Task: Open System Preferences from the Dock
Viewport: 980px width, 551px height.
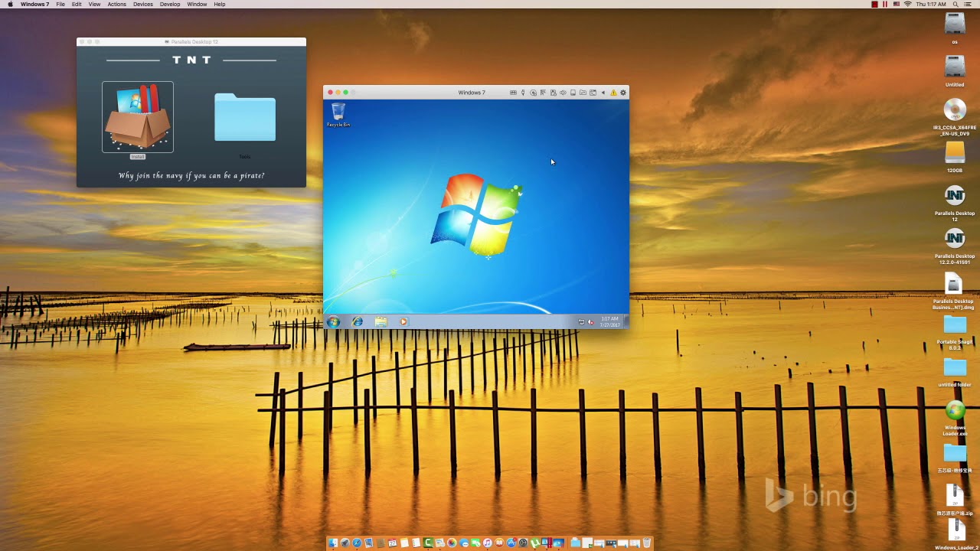Action: (x=523, y=543)
